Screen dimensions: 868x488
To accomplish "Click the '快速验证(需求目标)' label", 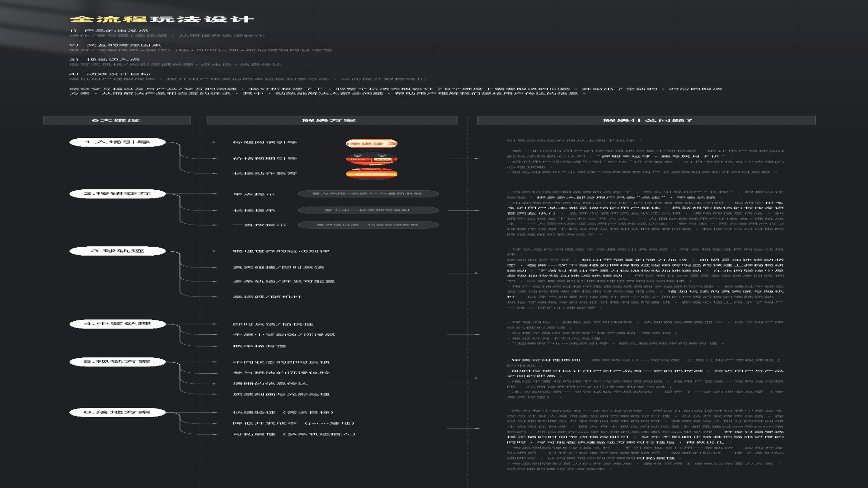I will pyautogui.click(x=284, y=413).
